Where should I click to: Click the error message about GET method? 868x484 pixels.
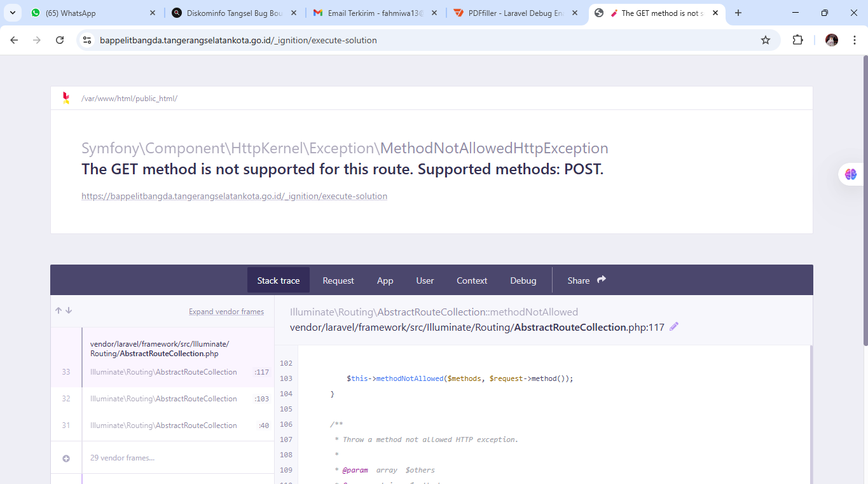point(342,169)
